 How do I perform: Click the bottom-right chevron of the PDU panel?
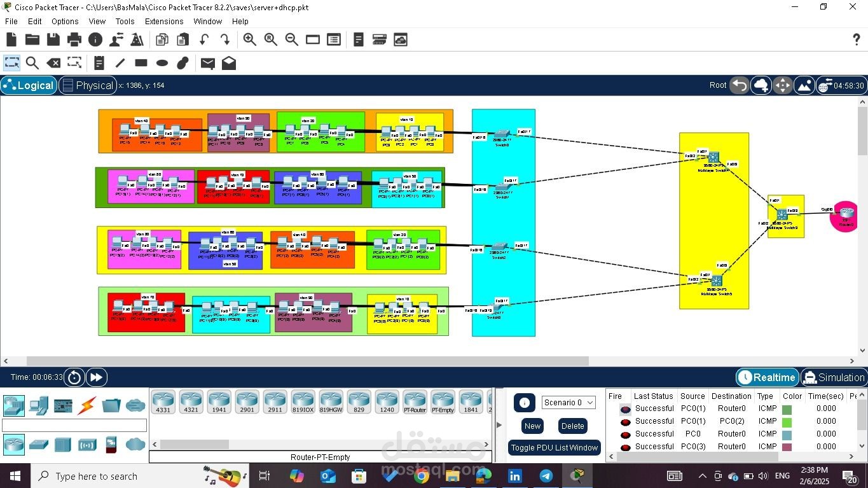[851, 456]
